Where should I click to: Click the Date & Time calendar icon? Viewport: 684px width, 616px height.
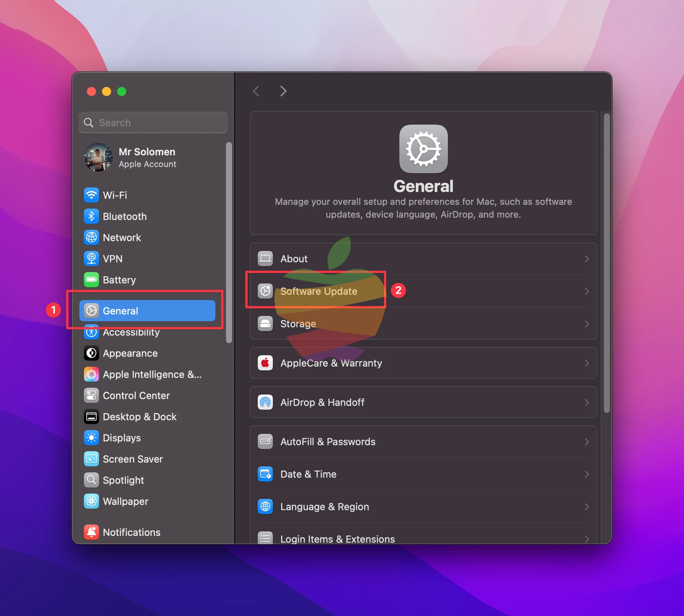(x=265, y=474)
